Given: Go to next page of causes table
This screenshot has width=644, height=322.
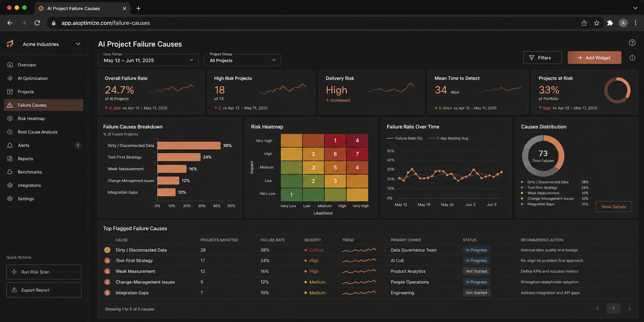Looking at the screenshot, I should click(629, 309).
